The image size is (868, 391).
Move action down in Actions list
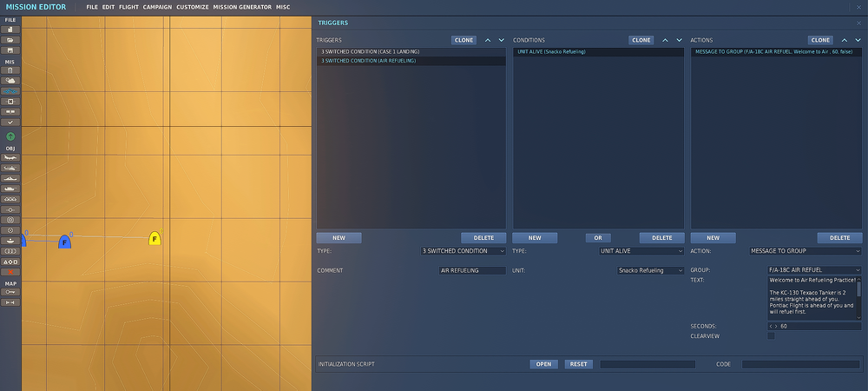tap(858, 41)
